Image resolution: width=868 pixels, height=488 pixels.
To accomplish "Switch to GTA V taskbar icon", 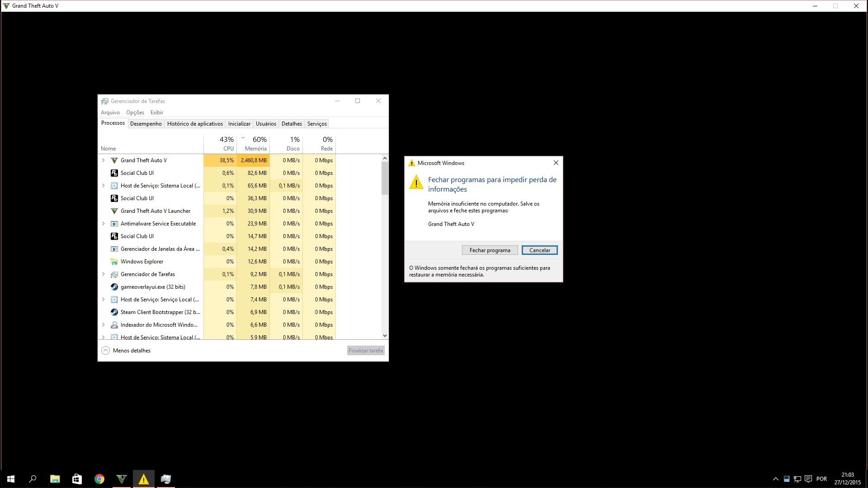I will 121,479.
